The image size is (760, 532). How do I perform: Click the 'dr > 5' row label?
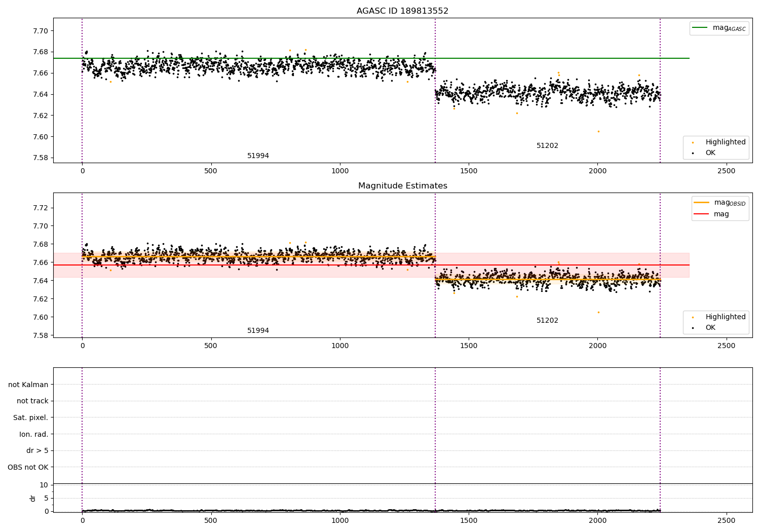coord(37,451)
